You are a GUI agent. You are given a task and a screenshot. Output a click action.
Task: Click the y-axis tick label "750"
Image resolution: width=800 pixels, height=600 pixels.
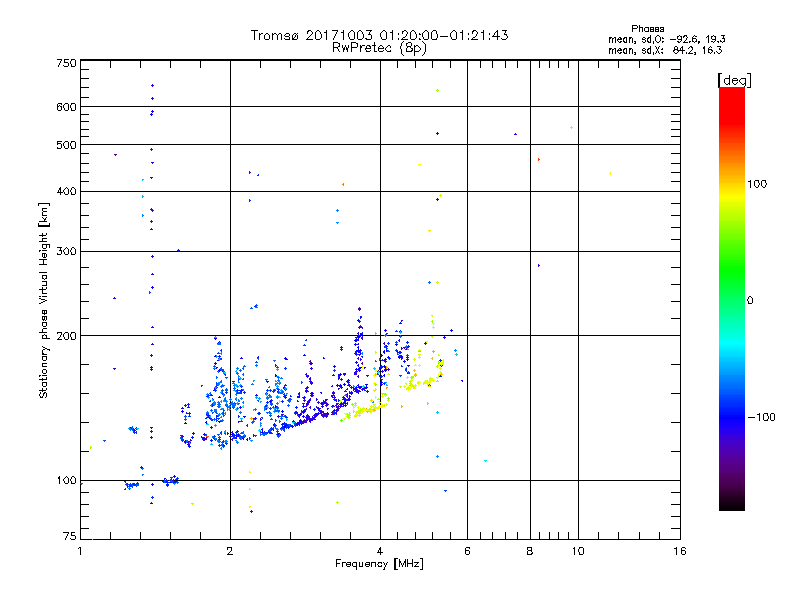(x=66, y=63)
